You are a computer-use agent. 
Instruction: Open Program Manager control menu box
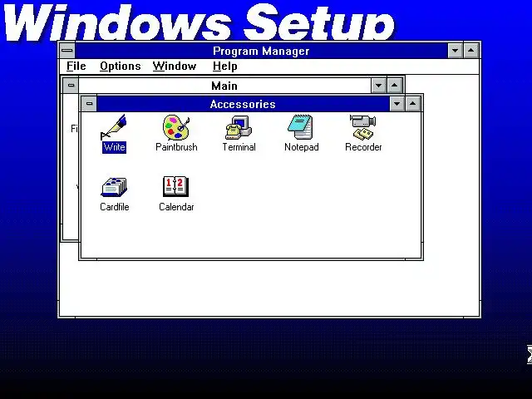tap(67, 51)
